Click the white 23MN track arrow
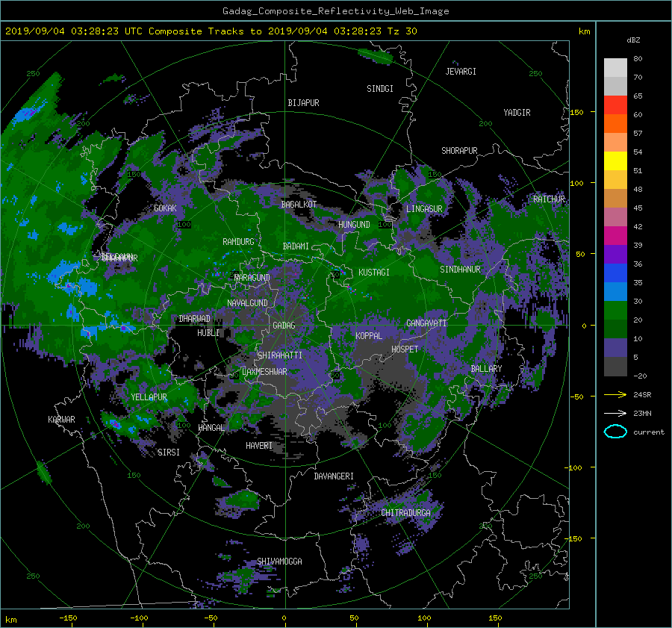672x628 pixels. pos(615,413)
